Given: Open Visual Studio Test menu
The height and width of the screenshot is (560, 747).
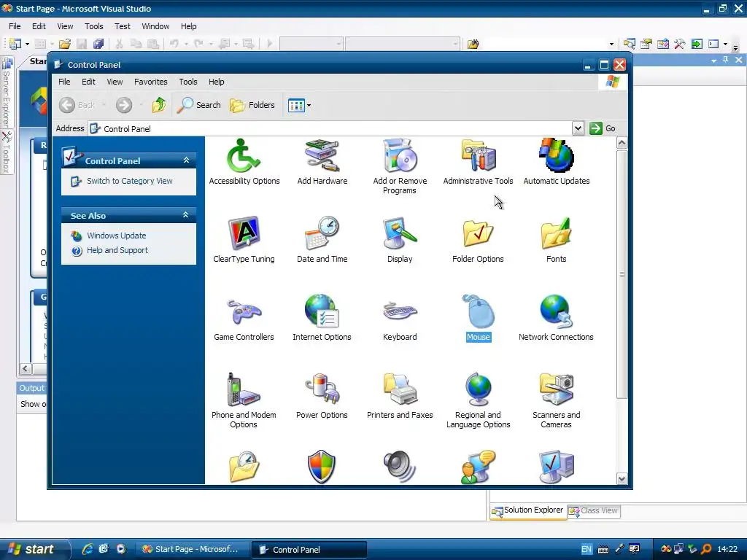Looking at the screenshot, I should [x=122, y=26].
